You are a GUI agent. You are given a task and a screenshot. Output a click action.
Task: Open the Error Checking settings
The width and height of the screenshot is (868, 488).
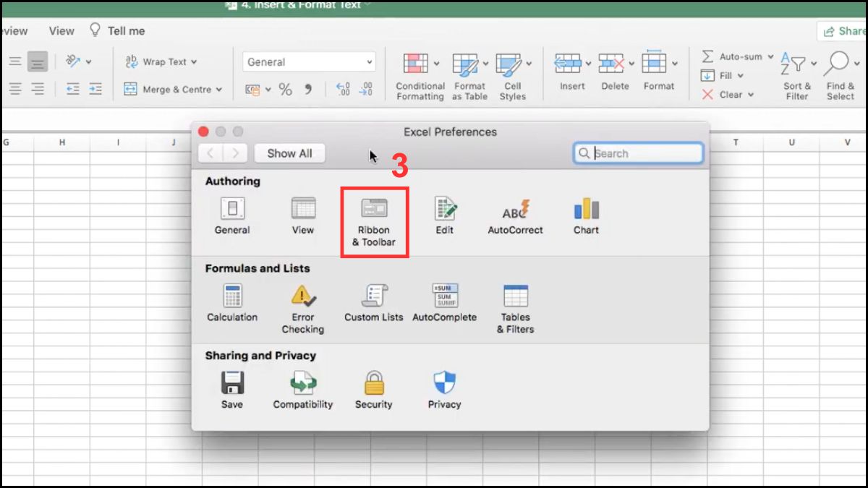coord(302,301)
